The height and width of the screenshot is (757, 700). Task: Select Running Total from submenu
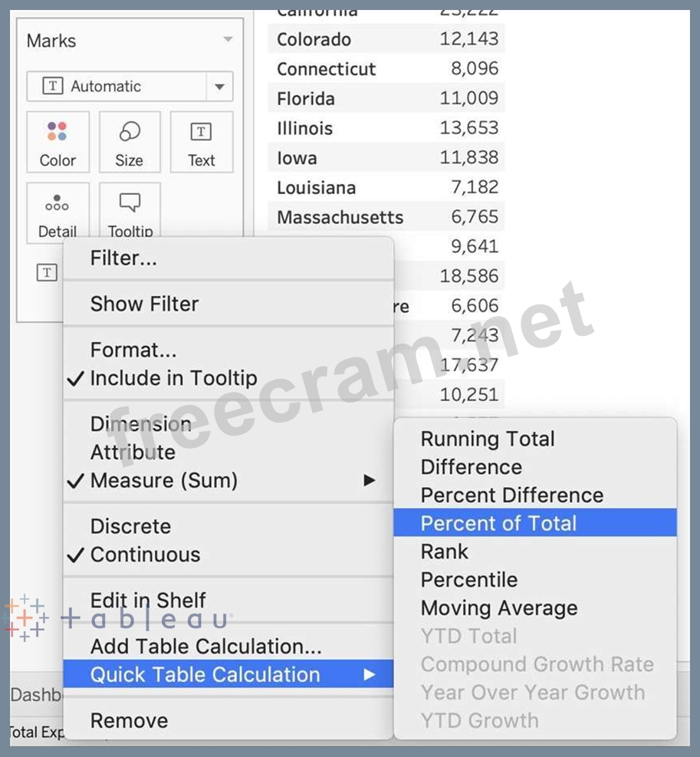click(488, 439)
